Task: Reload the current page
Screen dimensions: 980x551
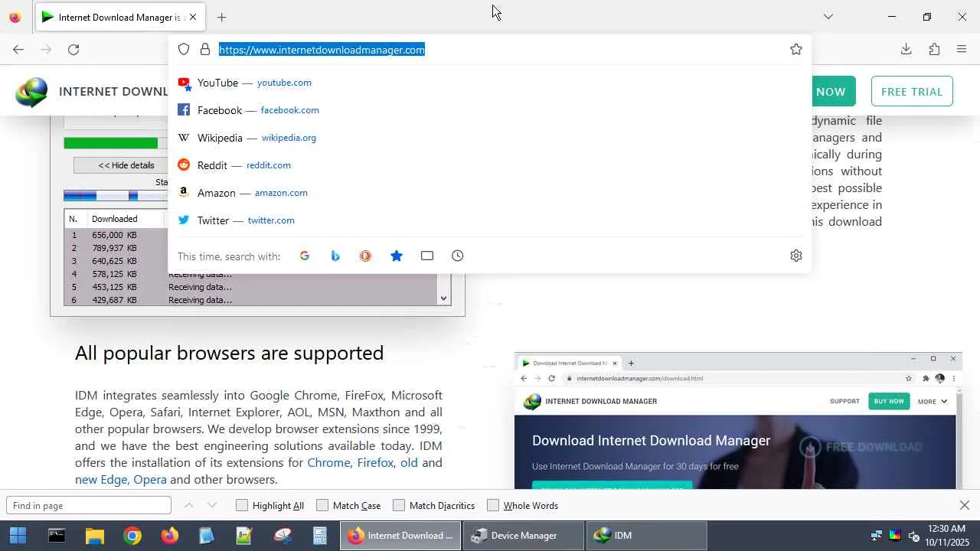Action: coord(73,49)
